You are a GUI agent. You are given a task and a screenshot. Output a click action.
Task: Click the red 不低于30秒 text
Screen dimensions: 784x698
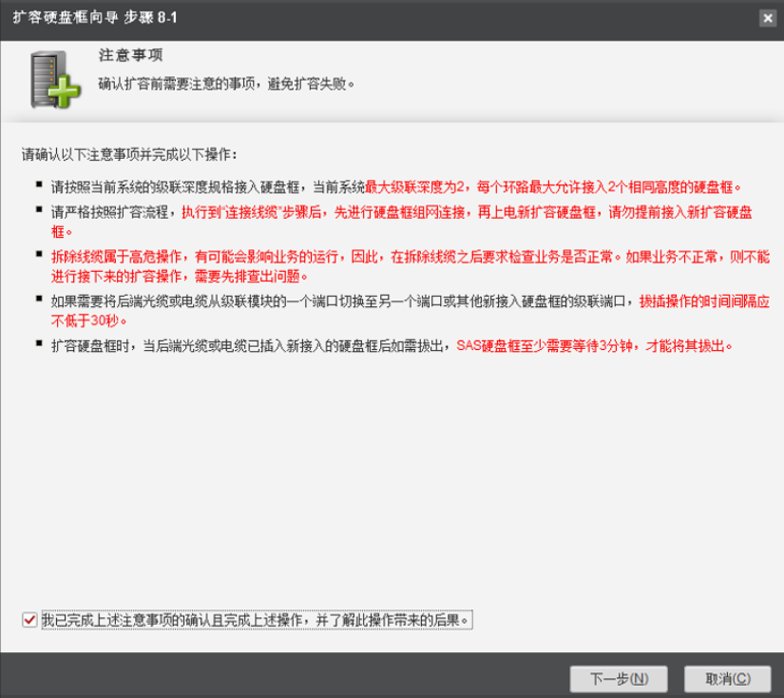[89, 320]
